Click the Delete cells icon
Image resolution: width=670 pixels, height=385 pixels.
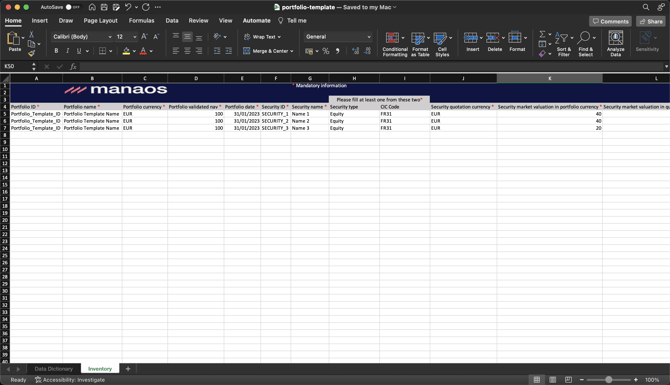pyautogui.click(x=493, y=38)
